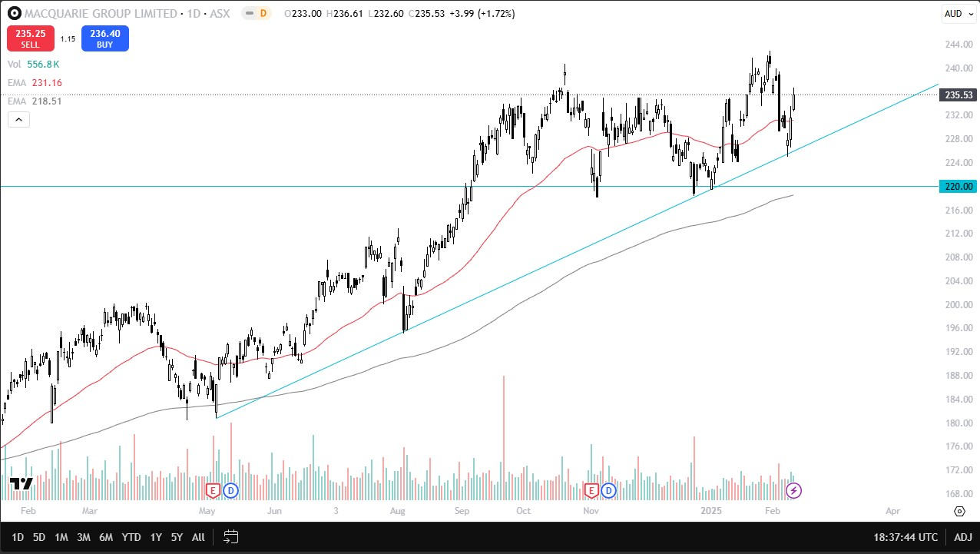Open the AUD currency dropdown
The height and width of the screenshot is (554, 980).
tap(958, 14)
